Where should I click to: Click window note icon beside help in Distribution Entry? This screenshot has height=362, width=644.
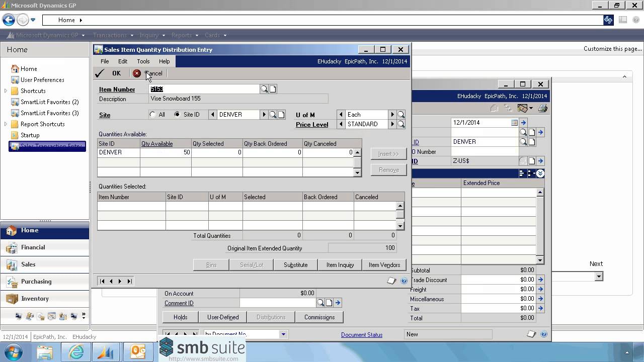[x=391, y=281]
